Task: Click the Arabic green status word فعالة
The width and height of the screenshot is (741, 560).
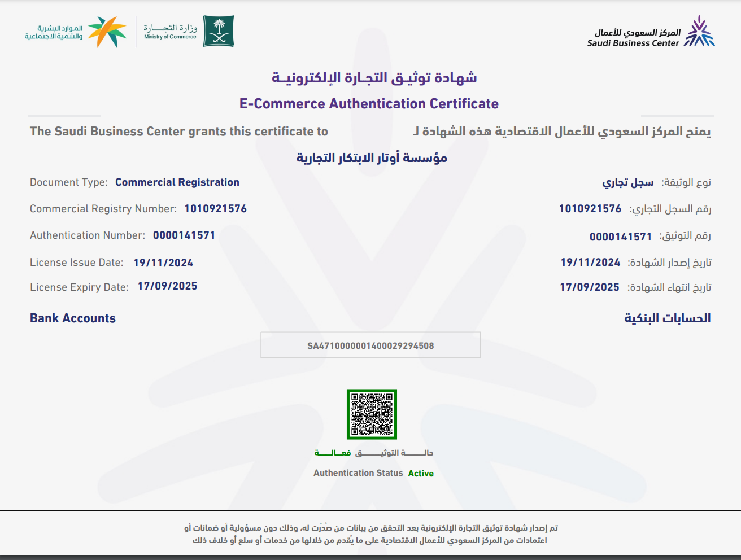Action: point(333,453)
